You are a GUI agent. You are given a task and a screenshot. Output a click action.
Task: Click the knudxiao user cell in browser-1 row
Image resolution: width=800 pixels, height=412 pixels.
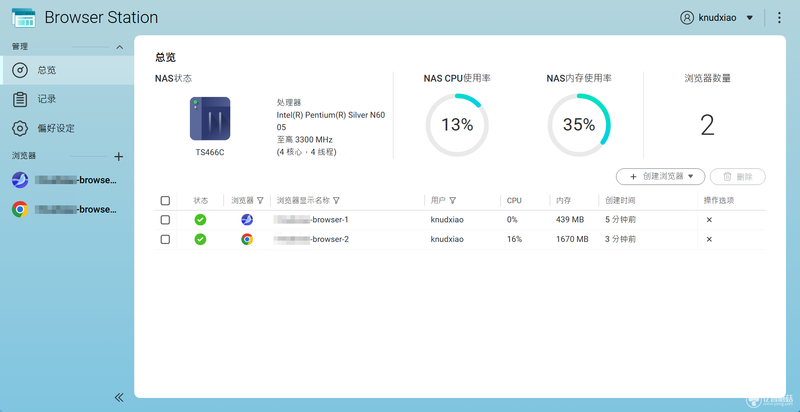click(447, 220)
